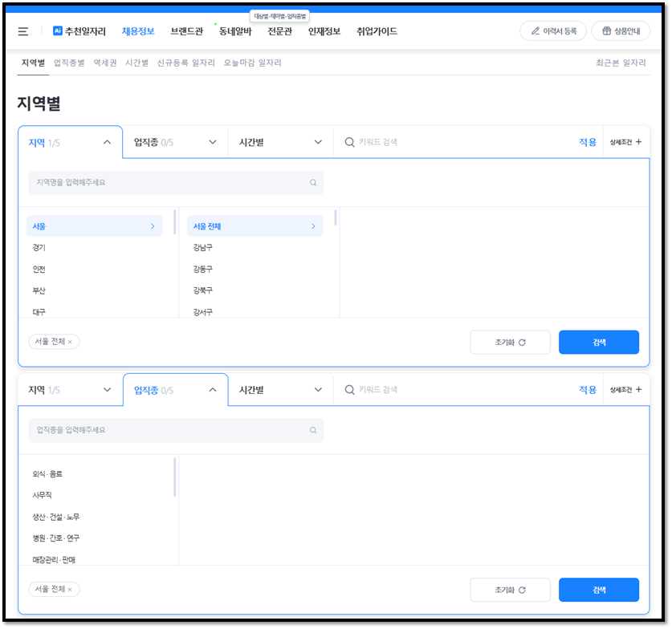Screen dimensions: 672x629
Task: Remove the 서울 전체 chip via its × icon
Action: 70,342
